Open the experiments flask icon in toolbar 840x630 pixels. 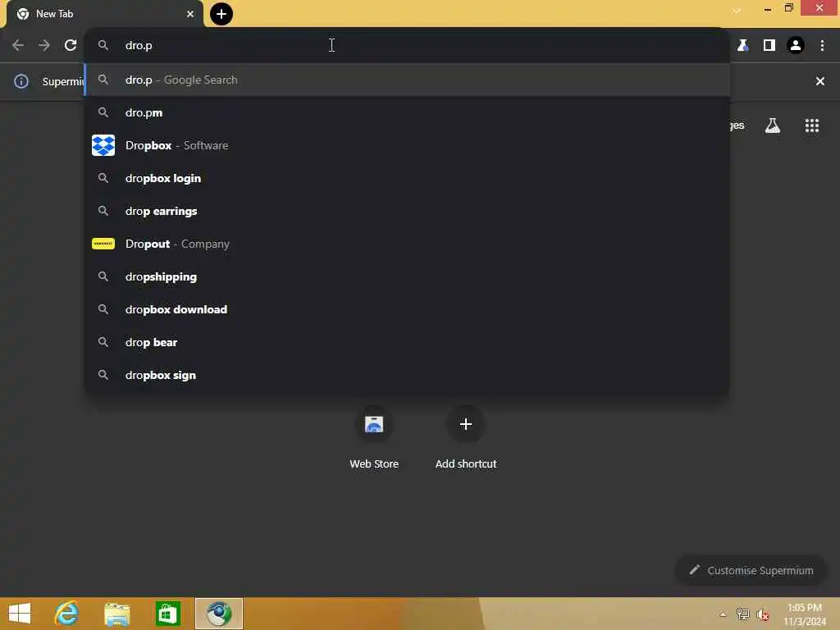[x=742, y=46]
